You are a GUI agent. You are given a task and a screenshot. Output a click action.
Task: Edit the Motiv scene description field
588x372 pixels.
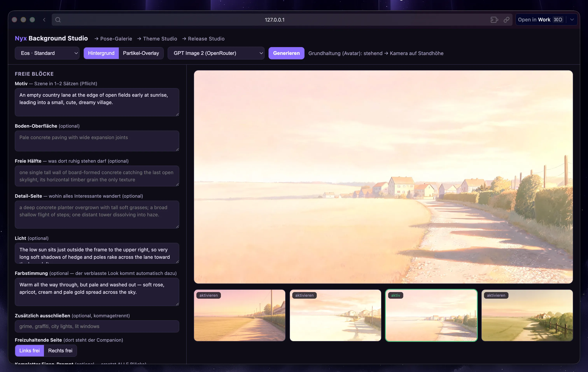97,102
